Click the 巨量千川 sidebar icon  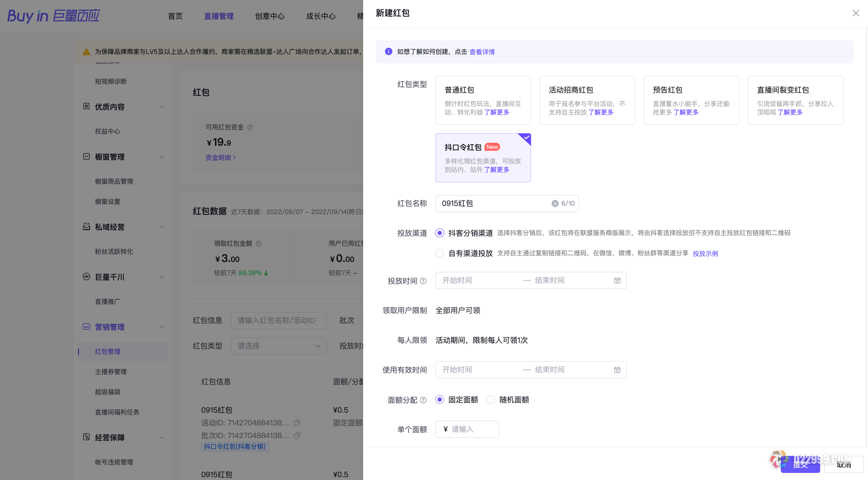click(x=86, y=277)
